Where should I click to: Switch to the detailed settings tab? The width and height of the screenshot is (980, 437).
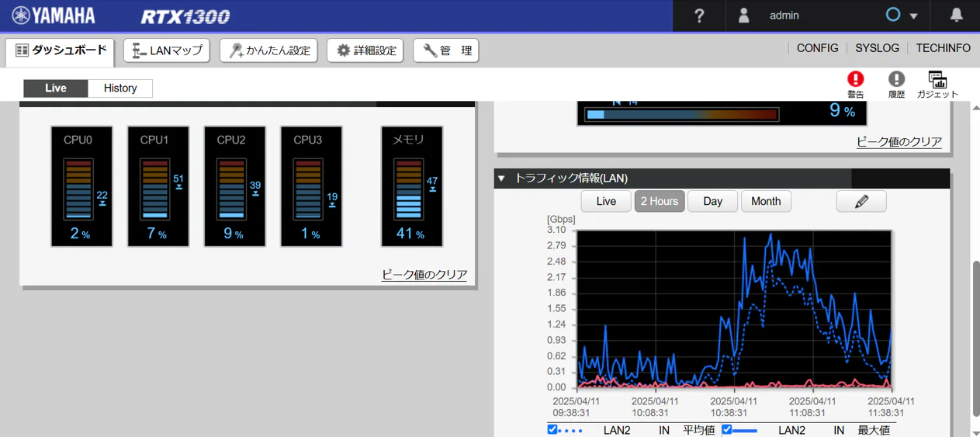point(365,50)
